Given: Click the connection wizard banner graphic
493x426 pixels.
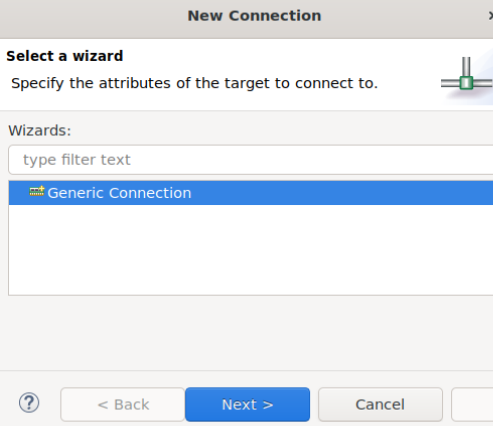Looking at the screenshot, I should 467,79.
